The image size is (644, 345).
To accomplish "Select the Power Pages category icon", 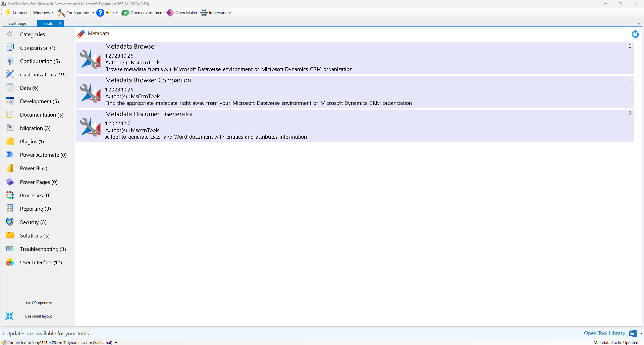I will coord(10,182).
